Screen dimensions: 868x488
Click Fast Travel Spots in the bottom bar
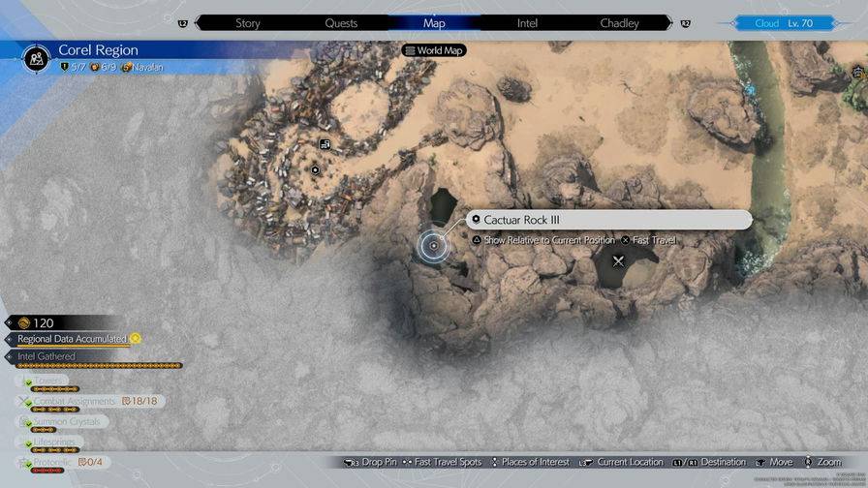tap(449, 463)
